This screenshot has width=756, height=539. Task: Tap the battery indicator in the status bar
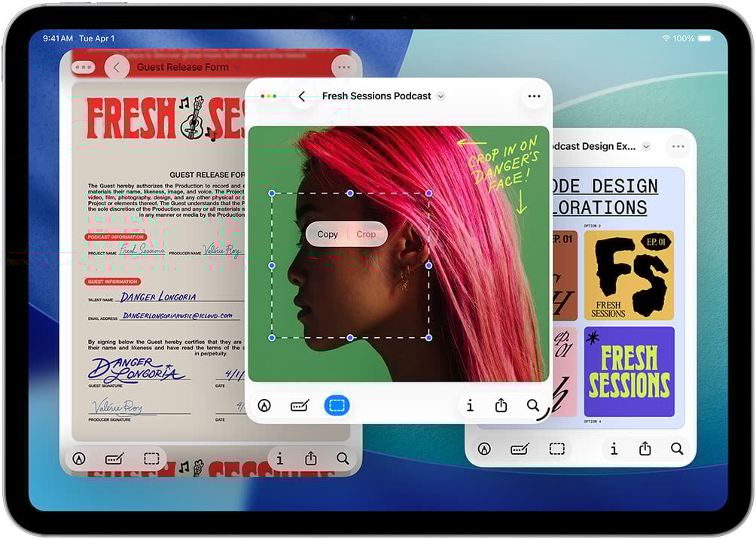(x=705, y=38)
